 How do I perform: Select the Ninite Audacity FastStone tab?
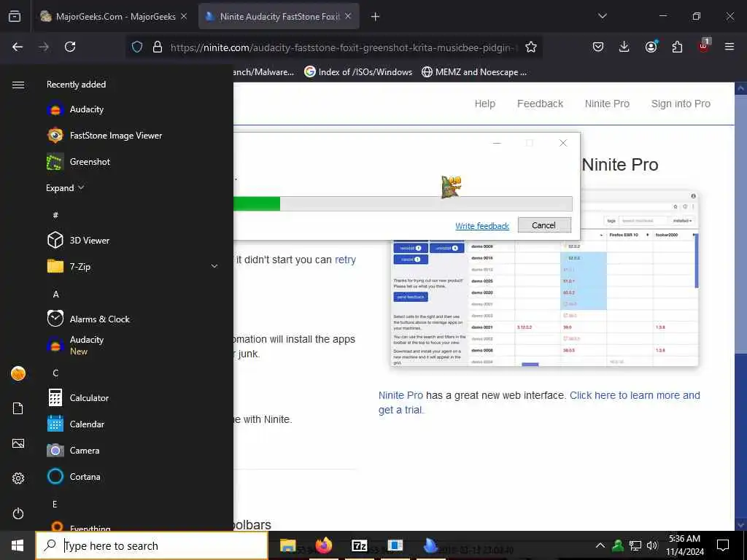[x=279, y=17]
